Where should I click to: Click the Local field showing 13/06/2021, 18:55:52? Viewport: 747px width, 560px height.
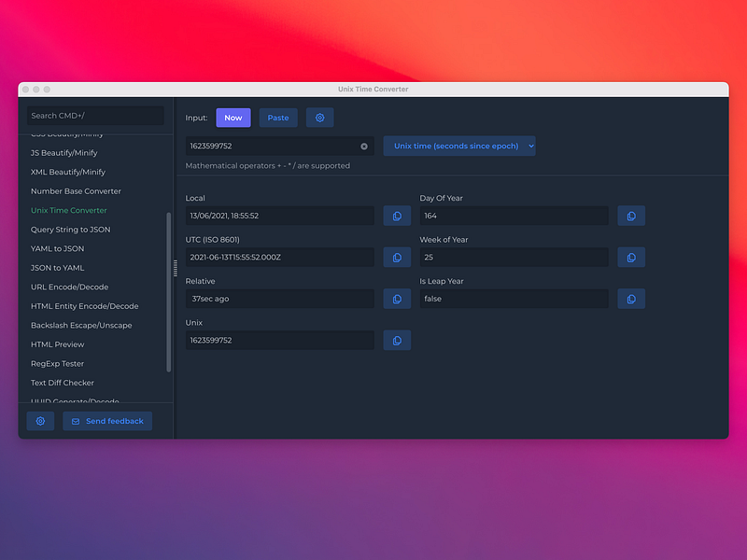click(x=279, y=216)
